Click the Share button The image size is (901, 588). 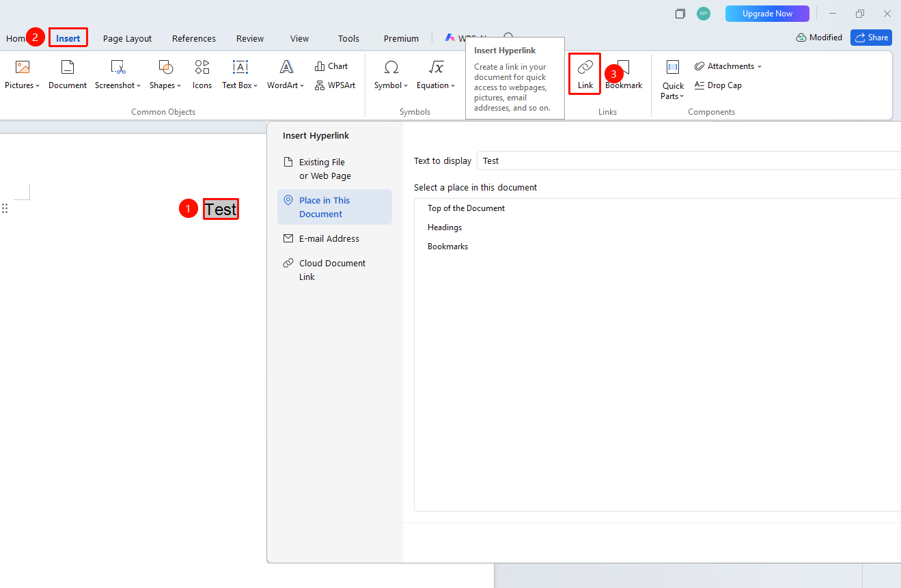tap(871, 38)
